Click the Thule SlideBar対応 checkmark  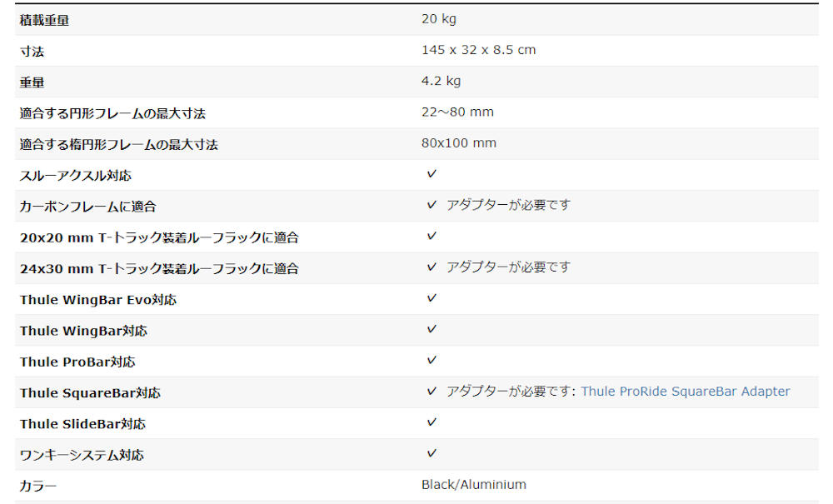pos(431,422)
